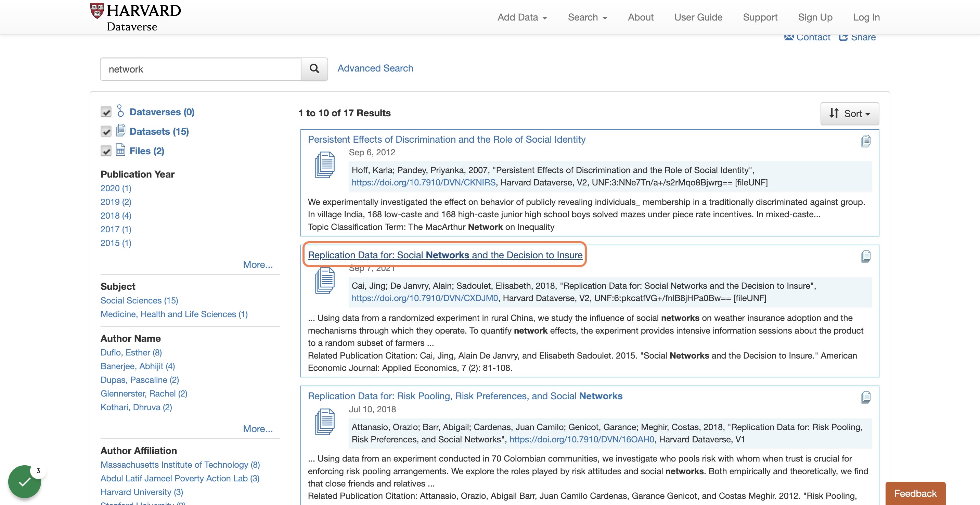Toggle the Dataverses (0) checkbox
980x505 pixels.
pos(106,112)
